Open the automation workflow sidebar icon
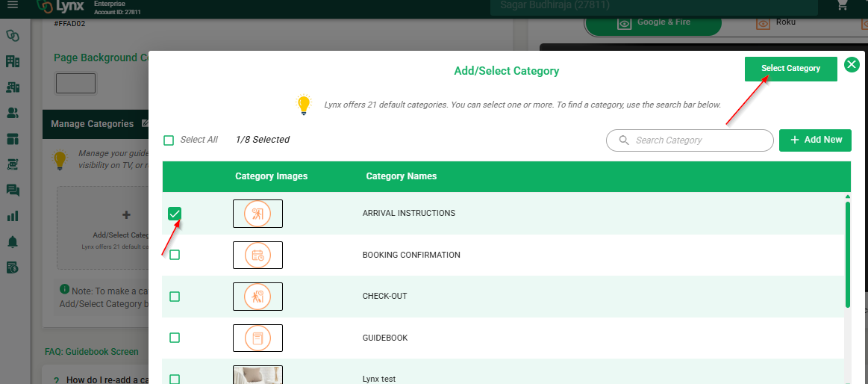Image resolution: width=868 pixels, height=384 pixels. pos(12,164)
